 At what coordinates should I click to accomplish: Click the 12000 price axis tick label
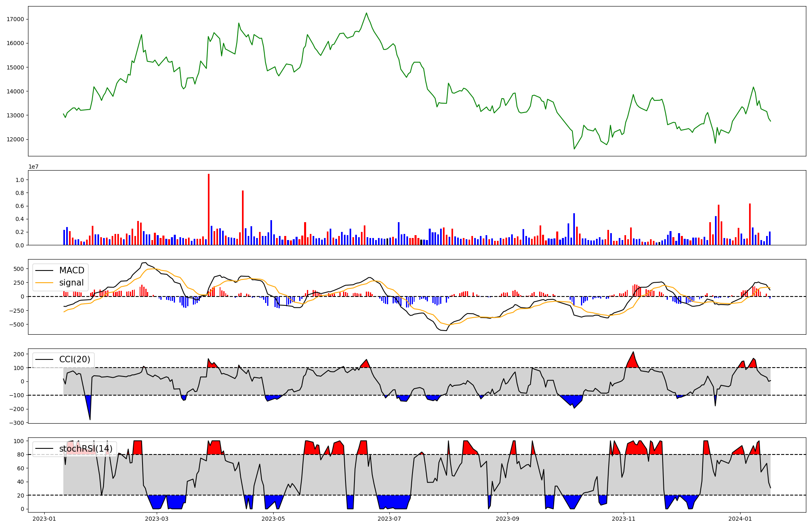pyautogui.click(x=15, y=139)
